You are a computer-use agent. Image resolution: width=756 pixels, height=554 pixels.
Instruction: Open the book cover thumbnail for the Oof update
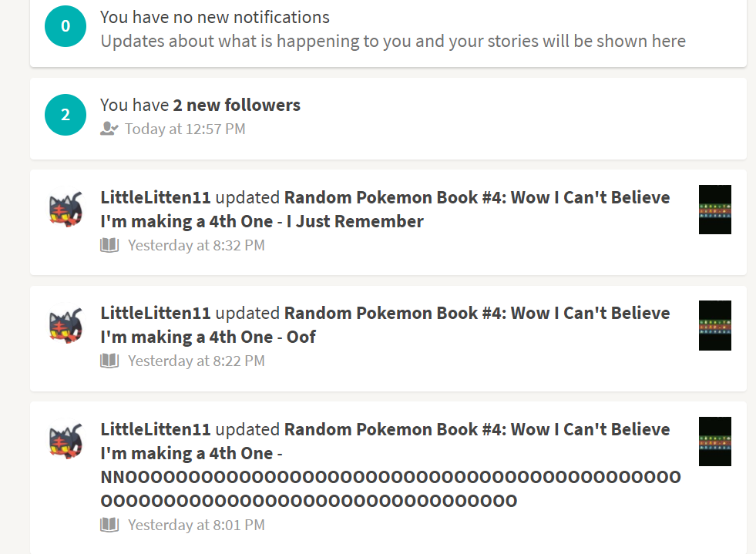pos(715,325)
